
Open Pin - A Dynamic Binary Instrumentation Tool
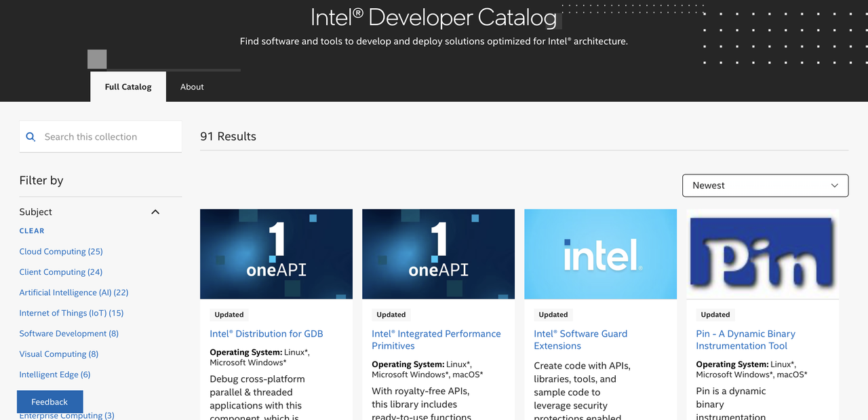pyautogui.click(x=745, y=339)
